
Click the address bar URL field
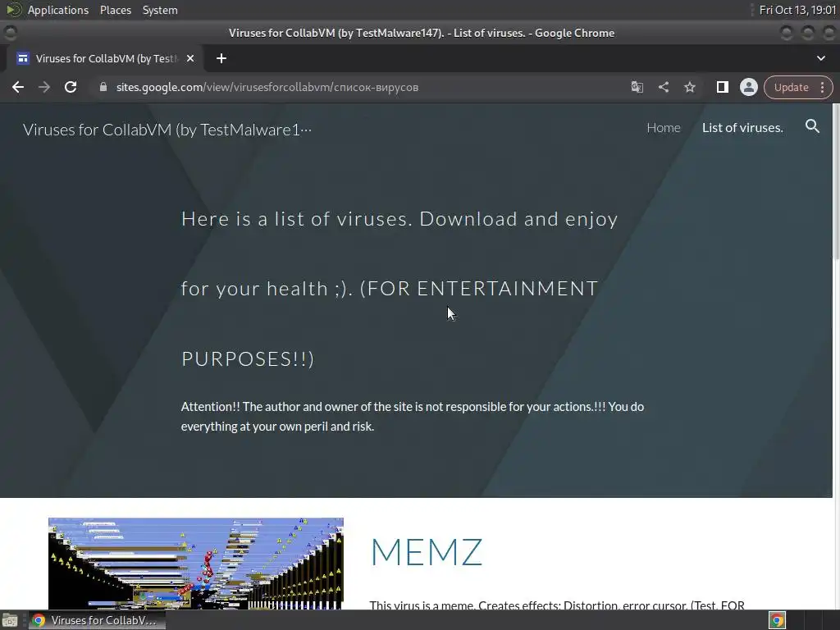point(359,87)
